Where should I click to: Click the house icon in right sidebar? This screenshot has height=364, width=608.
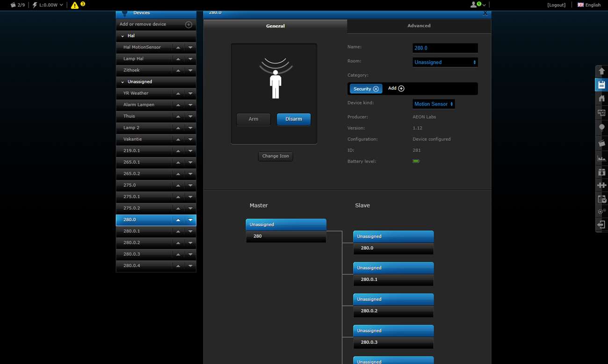(x=601, y=99)
